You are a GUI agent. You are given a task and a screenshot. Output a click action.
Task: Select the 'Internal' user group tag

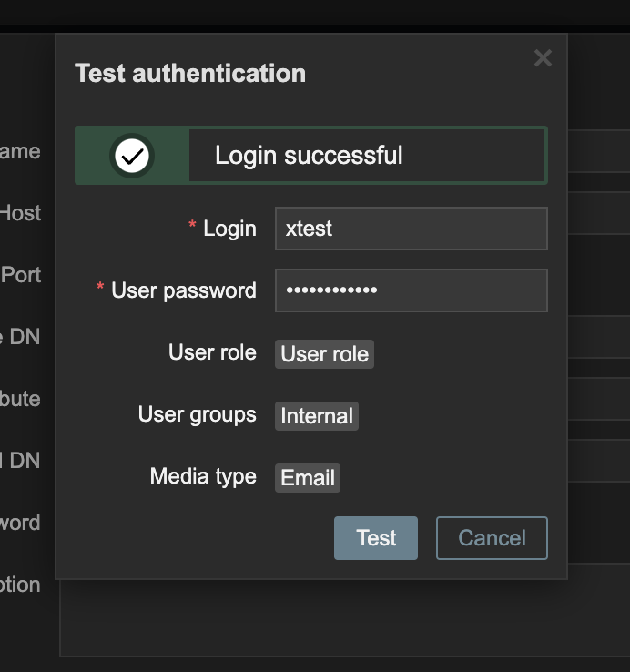[x=316, y=416]
